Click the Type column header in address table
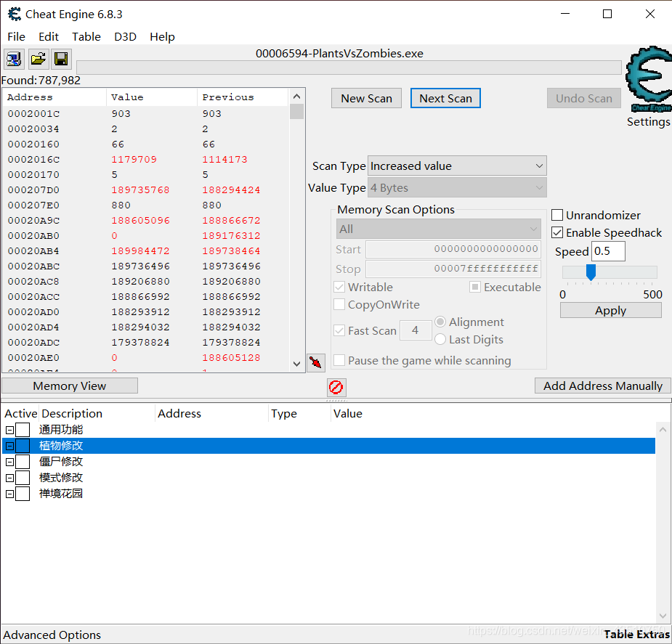The width and height of the screenshot is (672, 644). [299, 414]
